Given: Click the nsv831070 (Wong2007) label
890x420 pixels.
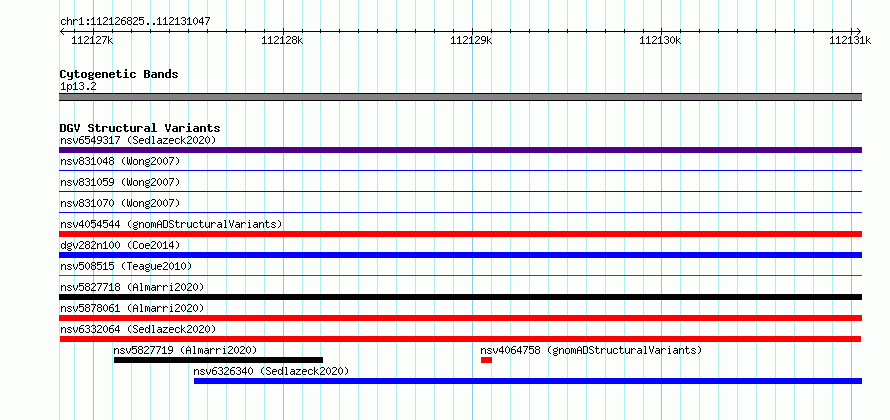Looking at the screenshot, I should pos(120,203).
